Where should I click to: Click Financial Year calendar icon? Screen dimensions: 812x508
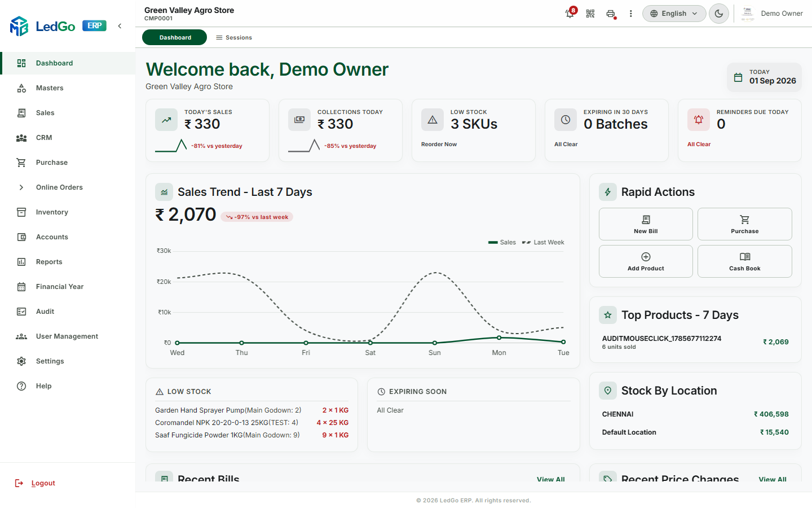point(21,287)
